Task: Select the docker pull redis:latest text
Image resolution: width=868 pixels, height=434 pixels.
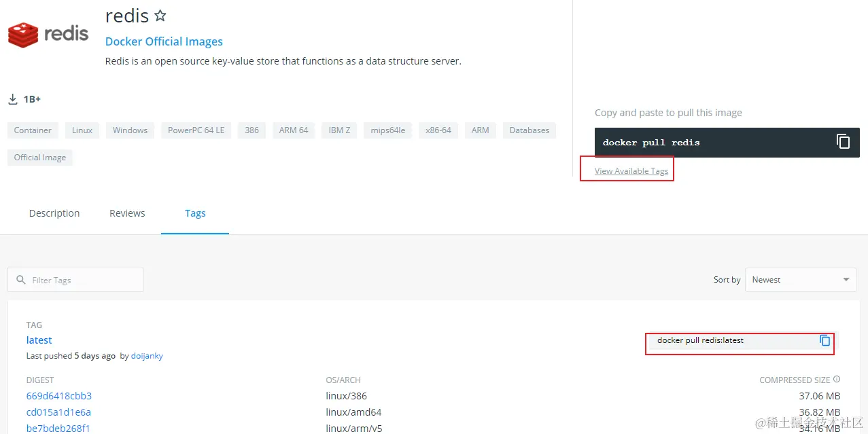Action: 700,340
